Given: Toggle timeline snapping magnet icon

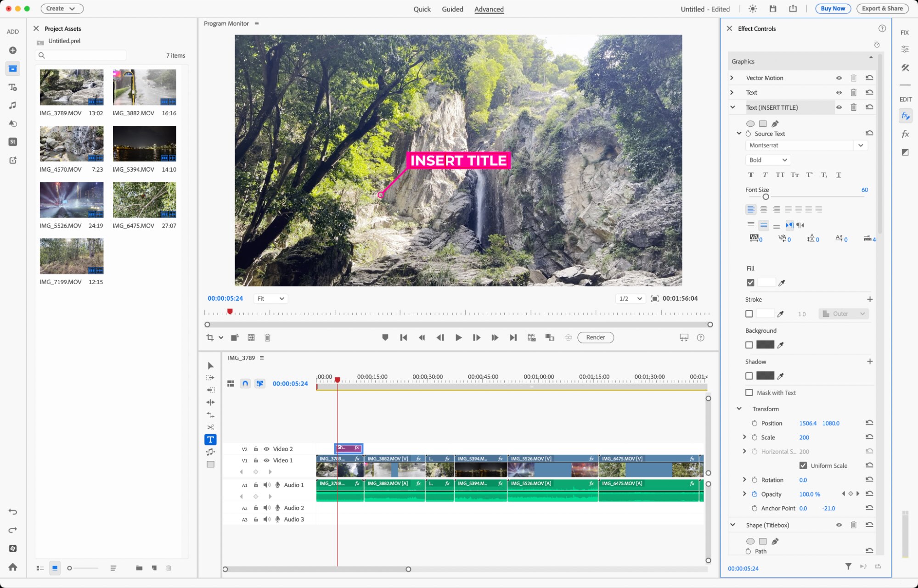Looking at the screenshot, I should (245, 383).
